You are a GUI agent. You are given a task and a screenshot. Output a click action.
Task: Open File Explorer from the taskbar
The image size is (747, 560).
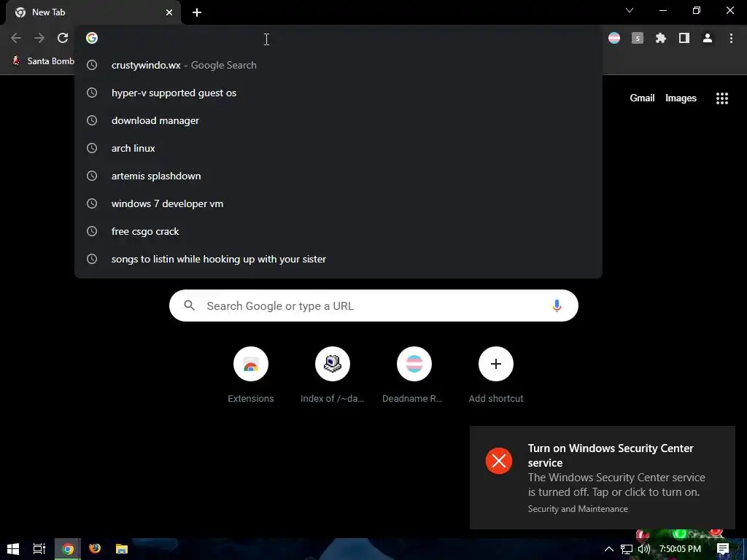point(122,549)
